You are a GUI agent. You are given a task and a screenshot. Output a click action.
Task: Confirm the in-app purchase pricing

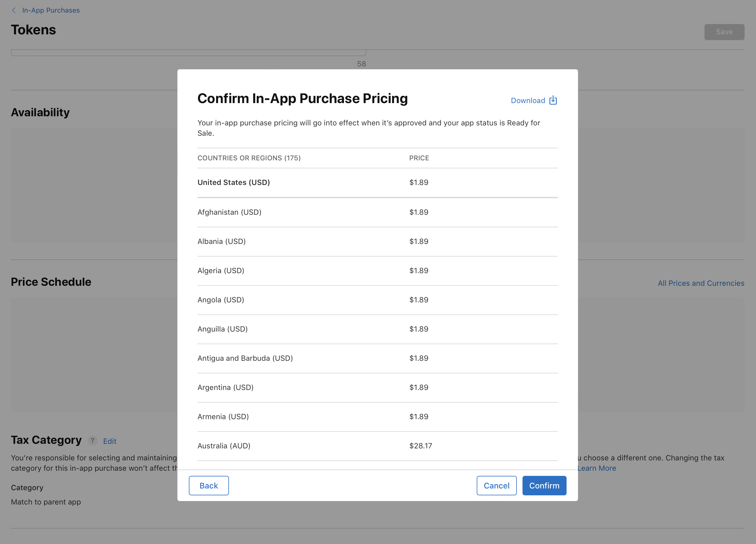[544, 486]
